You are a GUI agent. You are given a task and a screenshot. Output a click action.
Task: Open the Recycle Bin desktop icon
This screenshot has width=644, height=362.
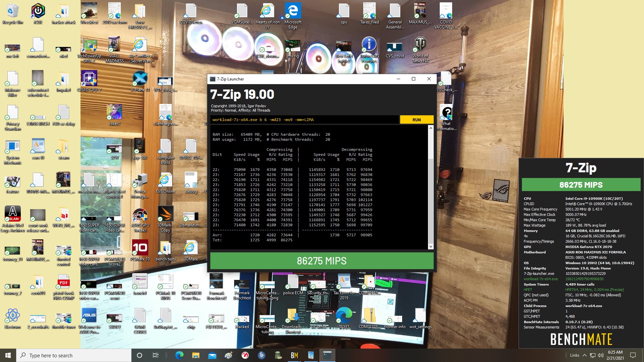[x=13, y=14]
